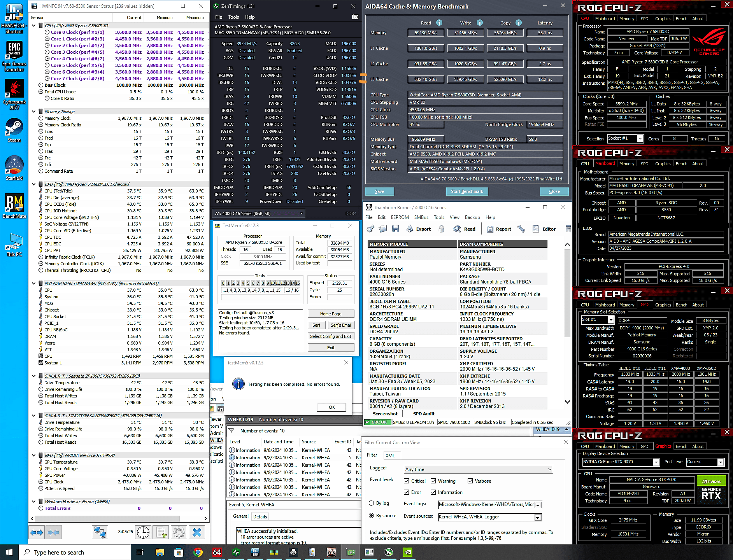This screenshot has width=733, height=560.
Task: Collapse MSI MAG B550 TOMAHAWK sensor group
Action: [34, 283]
